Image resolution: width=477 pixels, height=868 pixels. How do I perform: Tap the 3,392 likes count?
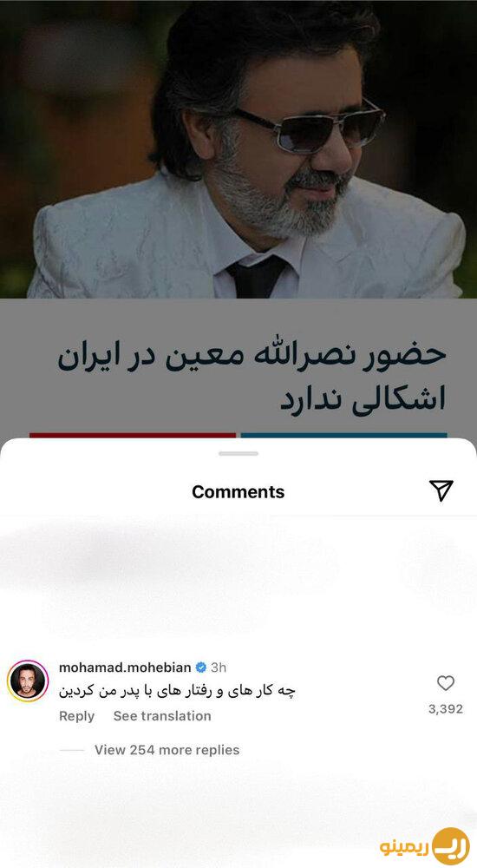[x=446, y=709]
